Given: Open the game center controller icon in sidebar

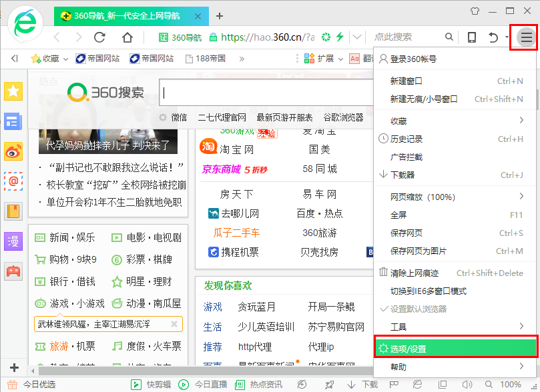Looking at the screenshot, I should pyautogui.click(x=13, y=271).
